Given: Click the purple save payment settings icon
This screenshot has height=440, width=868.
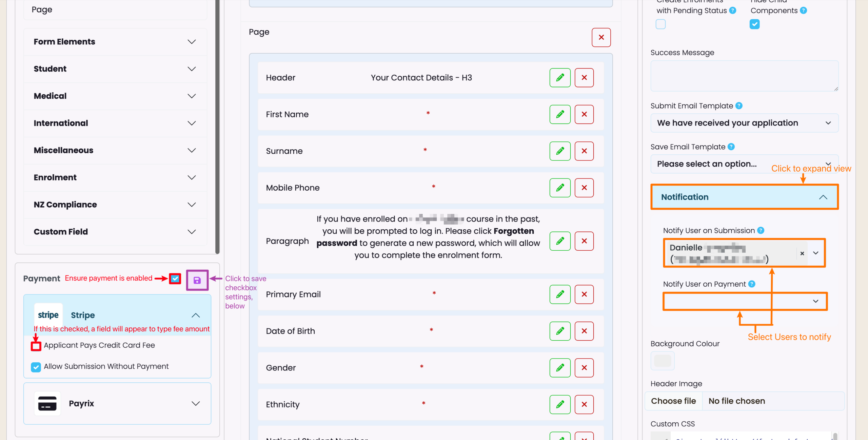Looking at the screenshot, I should coord(197,280).
